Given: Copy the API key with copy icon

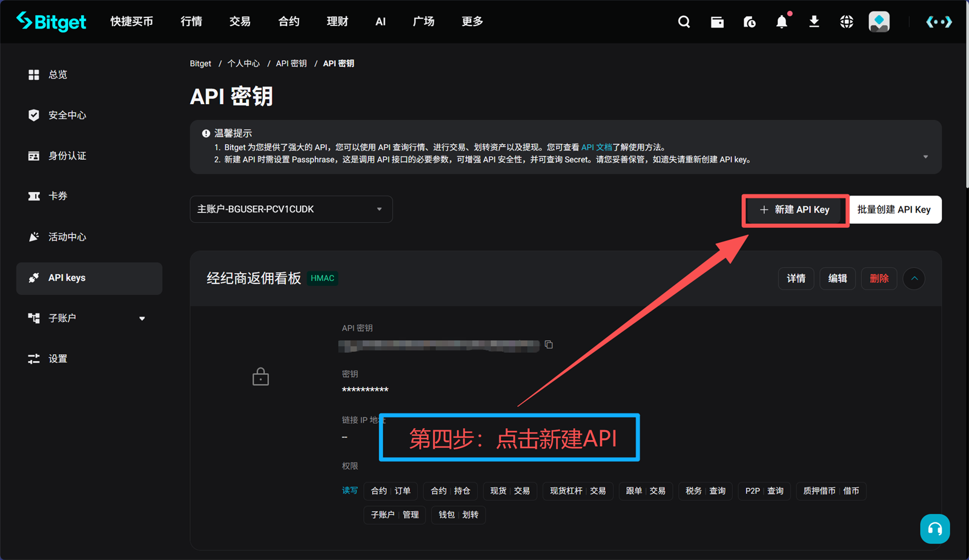Looking at the screenshot, I should pos(549,344).
